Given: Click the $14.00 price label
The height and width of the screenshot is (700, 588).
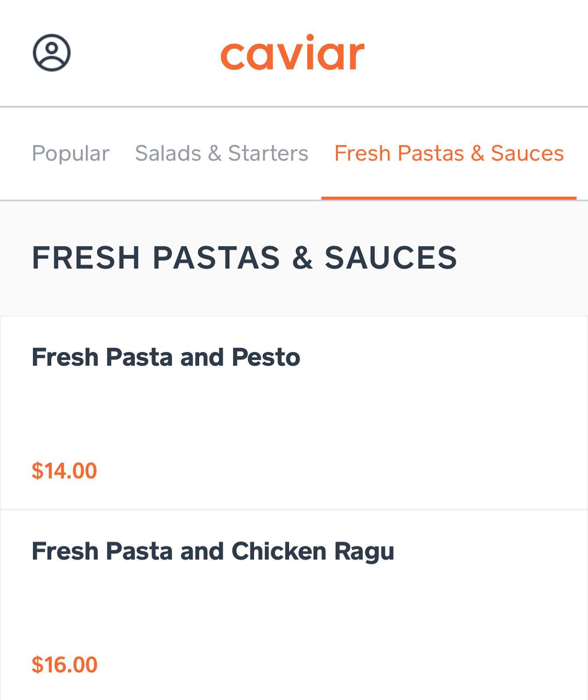Looking at the screenshot, I should pyautogui.click(x=64, y=471).
